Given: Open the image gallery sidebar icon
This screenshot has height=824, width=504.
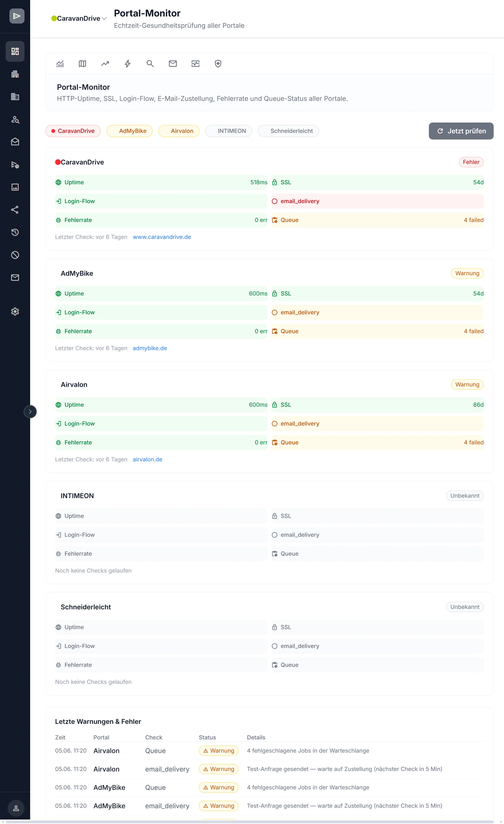Looking at the screenshot, I should tap(15, 187).
